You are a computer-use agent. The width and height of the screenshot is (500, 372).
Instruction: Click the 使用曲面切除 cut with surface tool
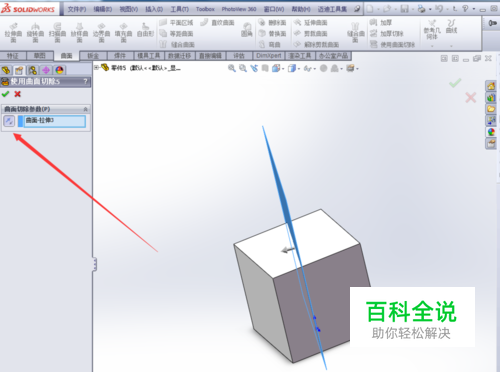click(x=392, y=45)
